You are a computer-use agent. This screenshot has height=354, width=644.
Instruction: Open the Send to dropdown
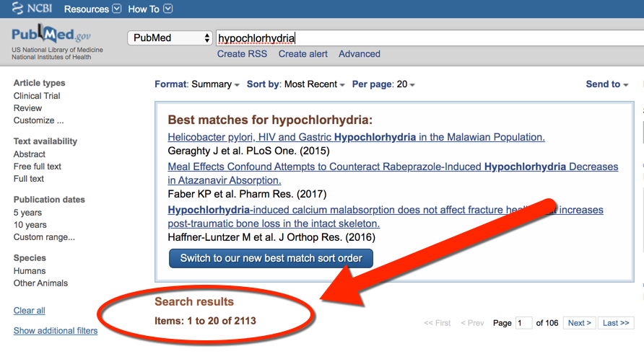(607, 84)
